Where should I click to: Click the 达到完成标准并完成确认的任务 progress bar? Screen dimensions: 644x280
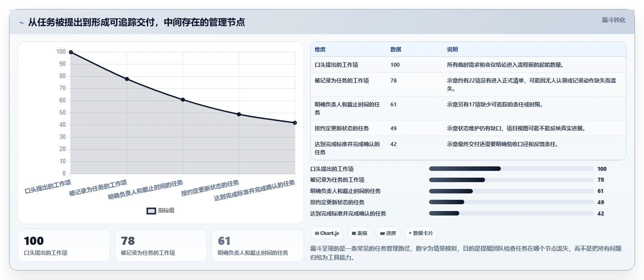pyautogui.click(x=511, y=214)
